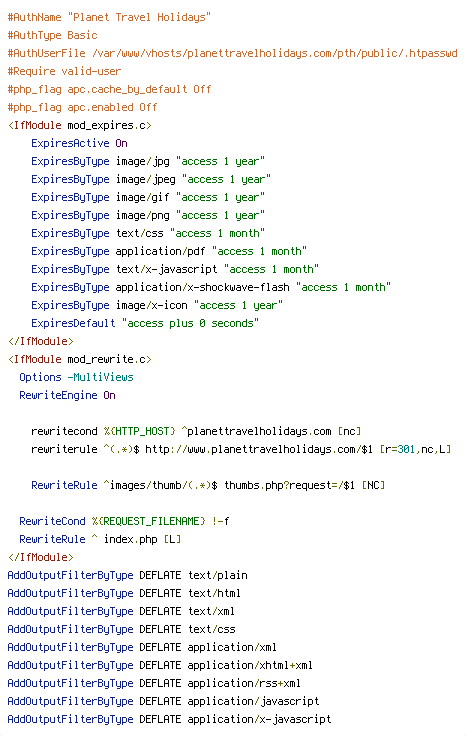Click index.php in the final RewriteRule
This screenshot has height=736, width=466.
pyautogui.click(x=130, y=539)
